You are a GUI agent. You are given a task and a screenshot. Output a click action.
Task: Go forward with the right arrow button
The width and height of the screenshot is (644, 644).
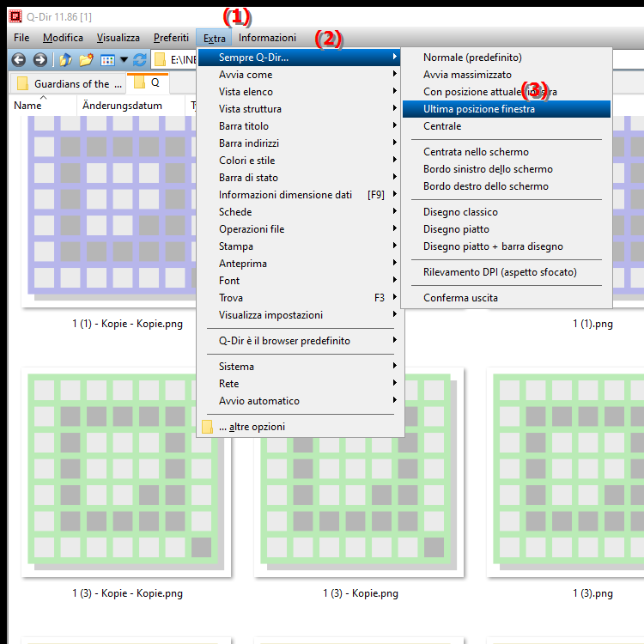39,60
